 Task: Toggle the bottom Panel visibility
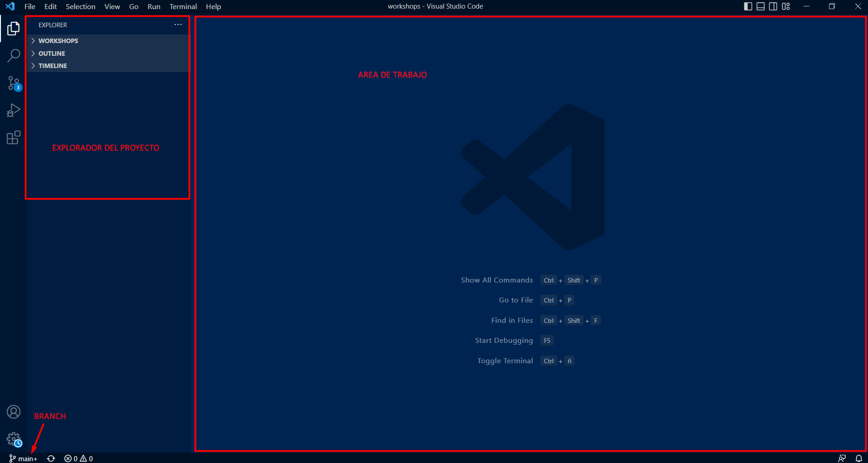760,6
